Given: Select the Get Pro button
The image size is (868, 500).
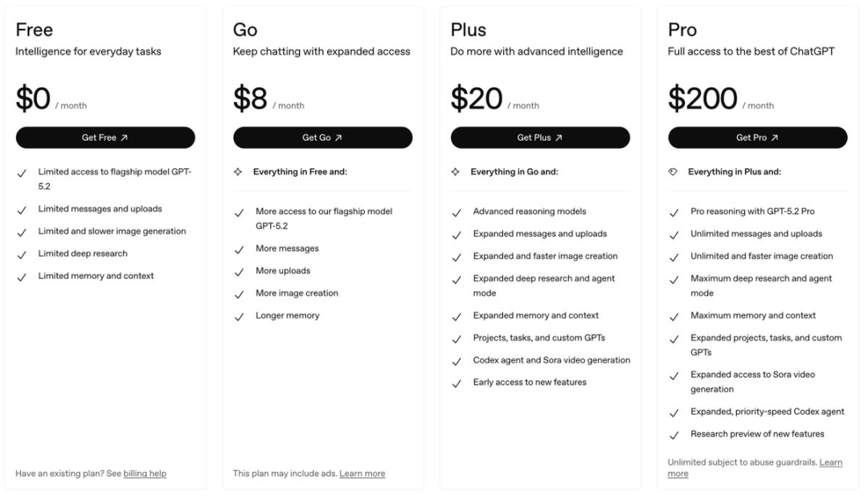Looking at the screenshot, I should pos(757,137).
